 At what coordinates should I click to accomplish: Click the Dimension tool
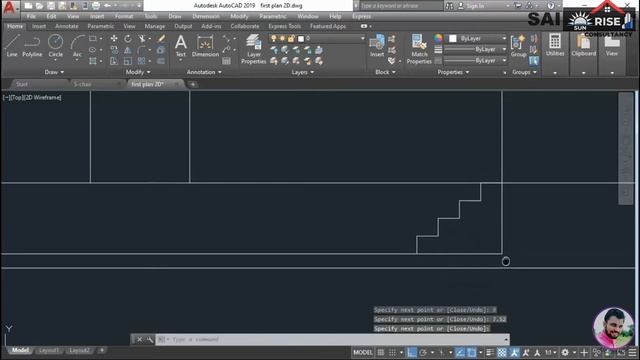pos(205,46)
